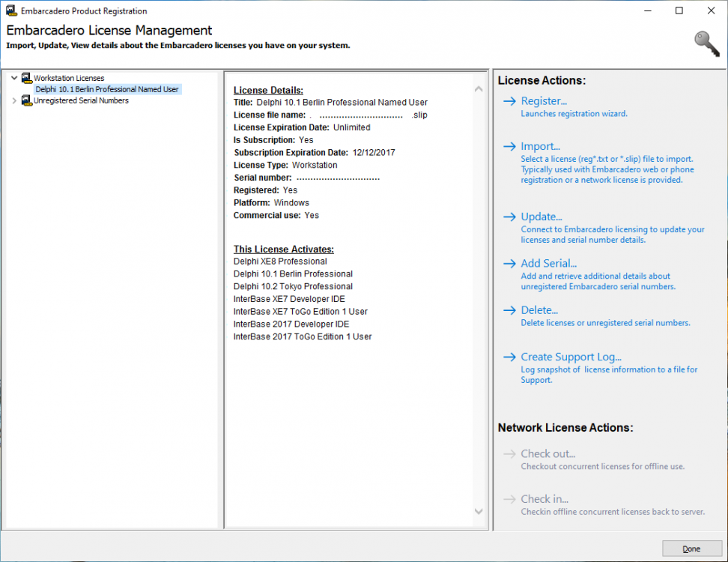Click the Register arrow icon
This screenshot has height=562, width=728.
509,101
